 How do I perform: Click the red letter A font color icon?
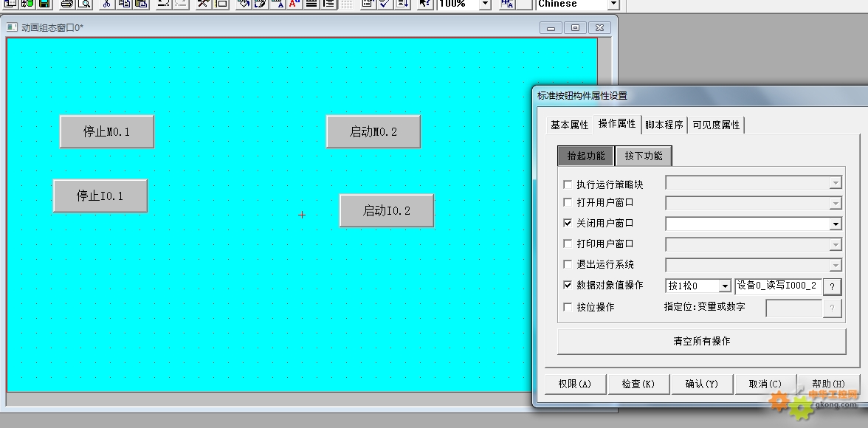coord(294,4)
